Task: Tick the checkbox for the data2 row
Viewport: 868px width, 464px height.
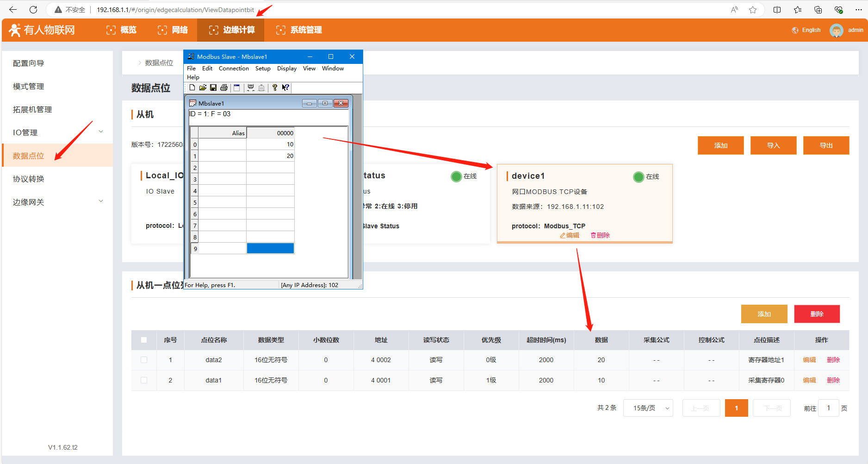Action: pos(144,360)
